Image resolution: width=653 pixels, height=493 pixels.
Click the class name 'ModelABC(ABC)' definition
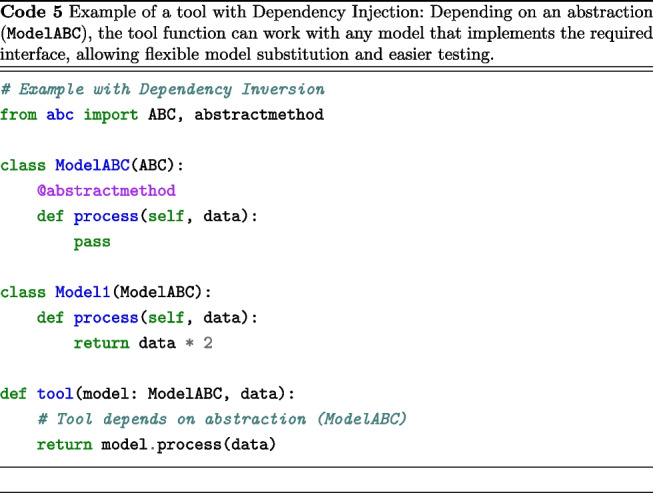pos(115,166)
